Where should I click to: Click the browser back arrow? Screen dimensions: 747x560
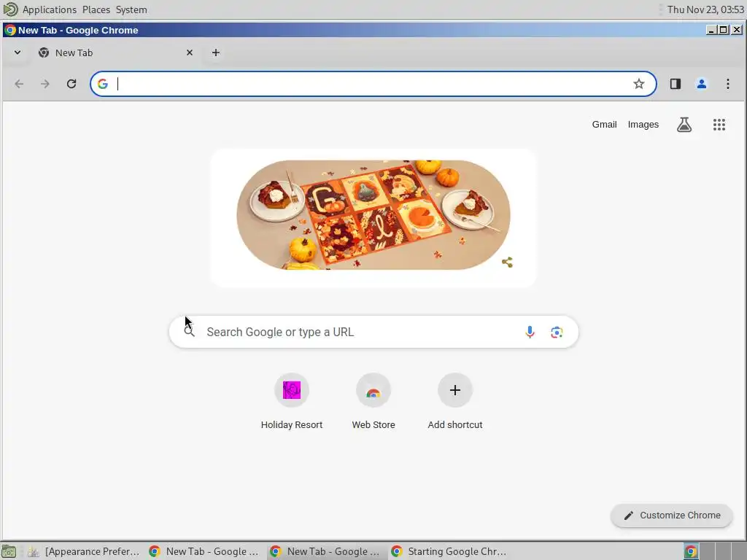point(19,85)
